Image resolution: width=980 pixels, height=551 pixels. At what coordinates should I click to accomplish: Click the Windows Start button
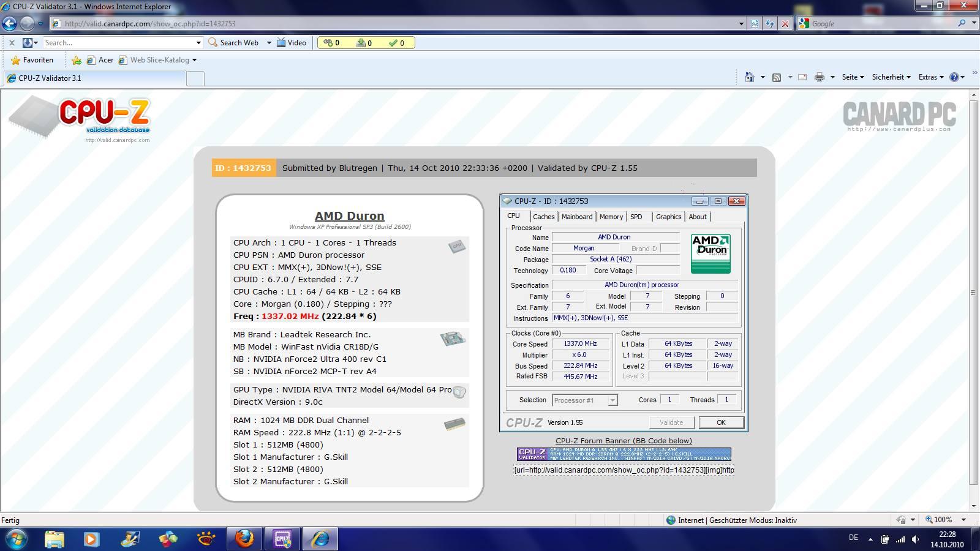click(x=16, y=539)
